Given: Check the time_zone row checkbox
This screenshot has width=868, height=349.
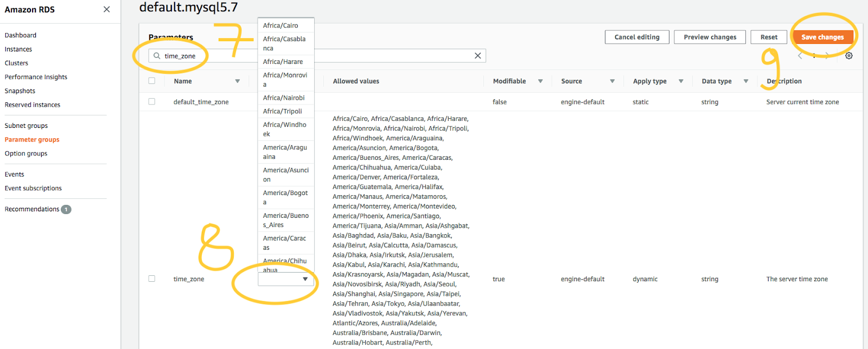Looking at the screenshot, I should point(152,279).
